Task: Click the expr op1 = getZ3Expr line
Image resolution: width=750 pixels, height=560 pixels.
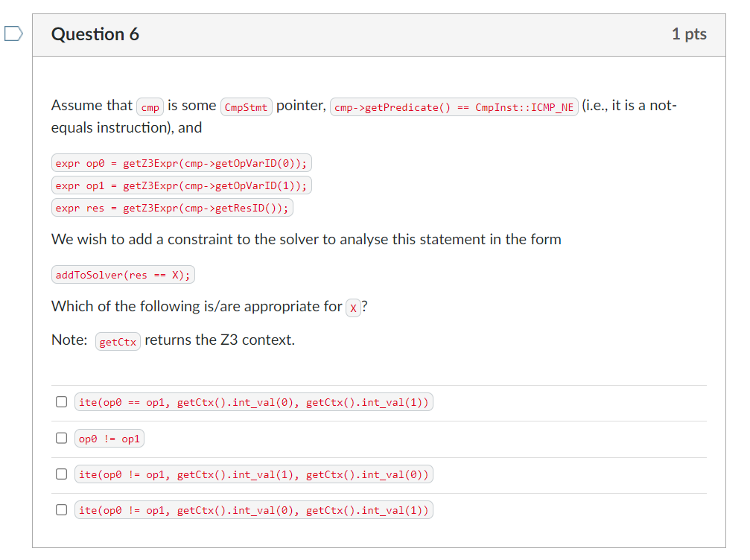Action: click(181, 185)
